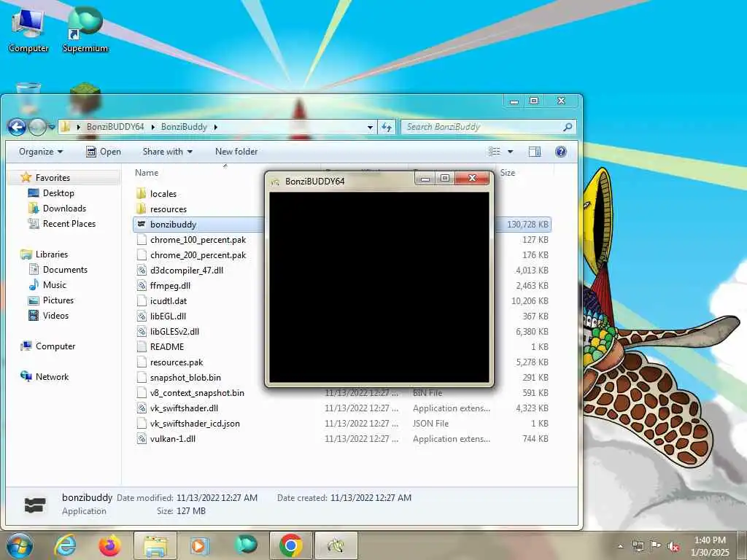This screenshot has height=560, width=747.
Task: Launch Internet Explorer from taskbar
Action: tap(66, 545)
